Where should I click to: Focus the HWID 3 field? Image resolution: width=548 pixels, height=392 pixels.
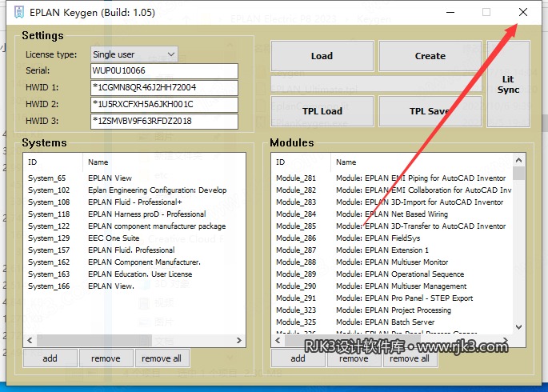pos(164,121)
